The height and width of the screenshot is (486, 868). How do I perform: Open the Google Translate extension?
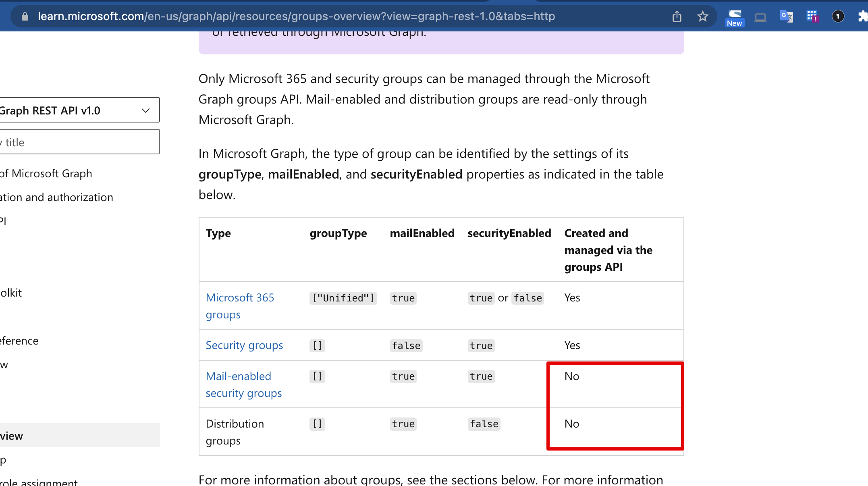[786, 17]
